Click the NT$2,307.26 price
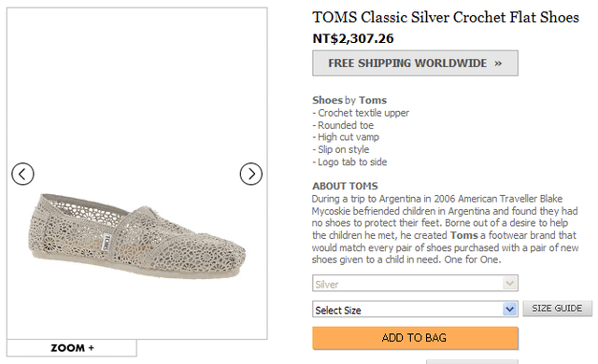The height and width of the screenshot is (364, 598). click(353, 38)
